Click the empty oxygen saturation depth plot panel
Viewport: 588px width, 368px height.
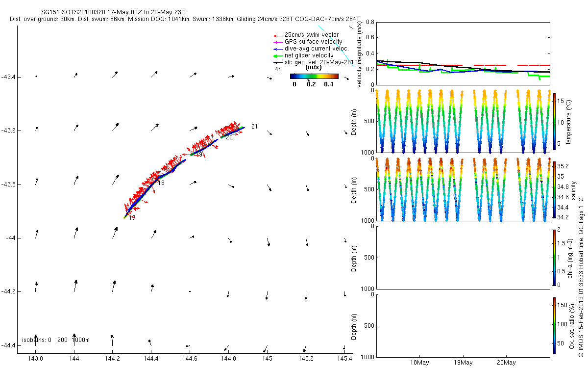(x=463, y=326)
